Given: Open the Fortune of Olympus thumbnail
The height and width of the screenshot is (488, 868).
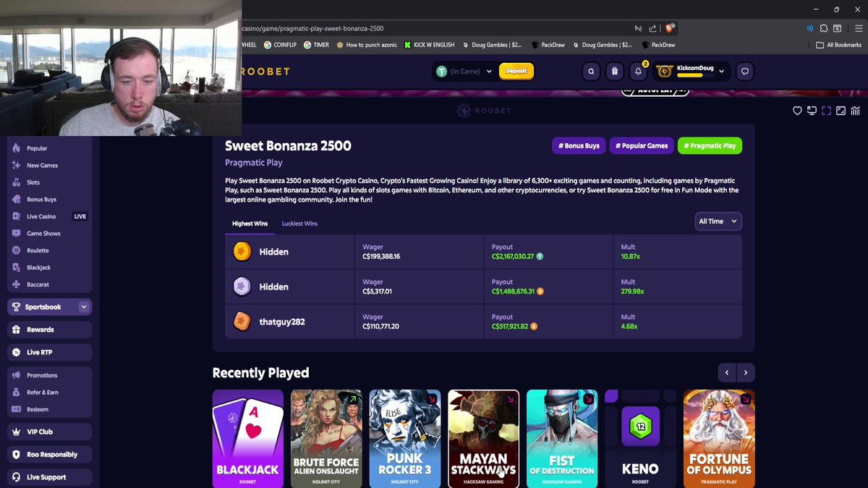Looking at the screenshot, I should point(719,439).
